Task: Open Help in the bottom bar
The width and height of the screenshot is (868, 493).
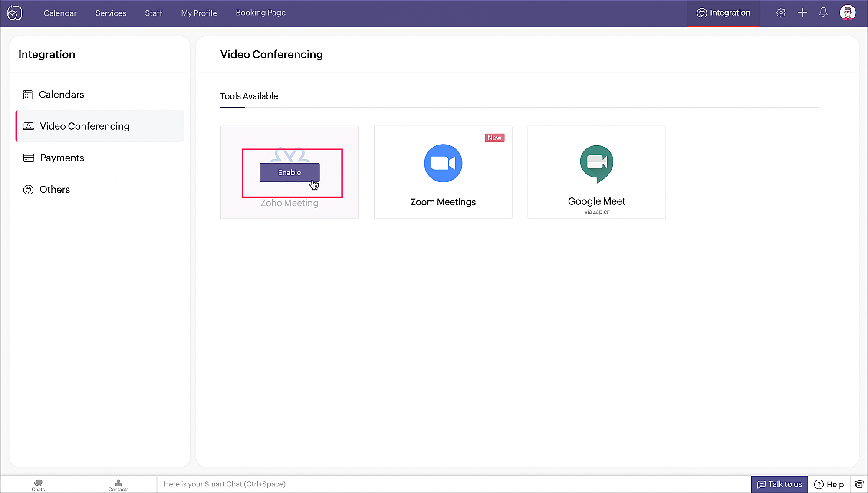Action: coord(829,484)
